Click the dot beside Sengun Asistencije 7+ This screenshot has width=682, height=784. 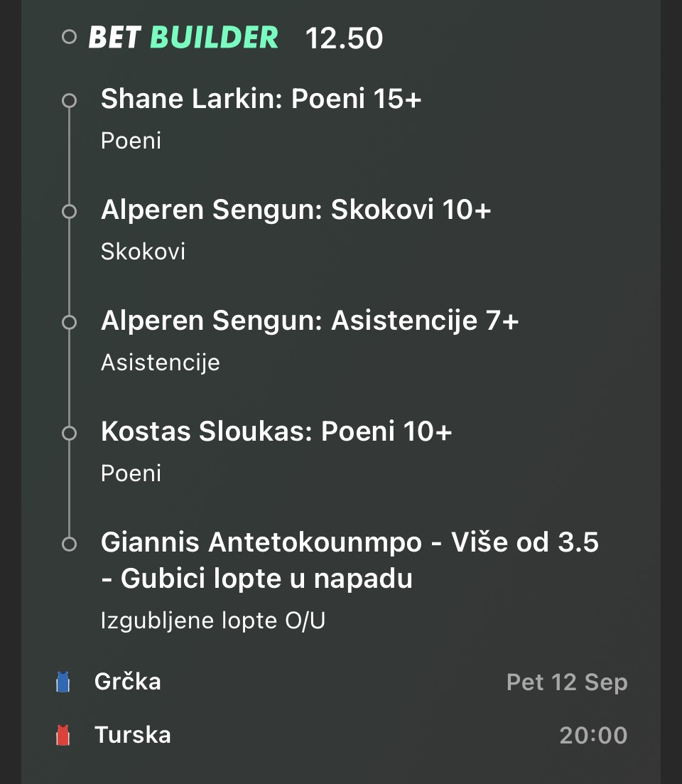(x=69, y=322)
